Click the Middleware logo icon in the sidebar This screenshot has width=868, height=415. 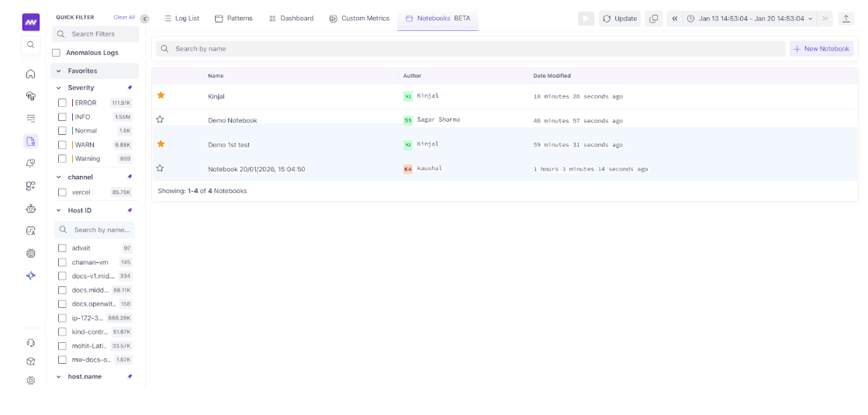click(31, 22)
